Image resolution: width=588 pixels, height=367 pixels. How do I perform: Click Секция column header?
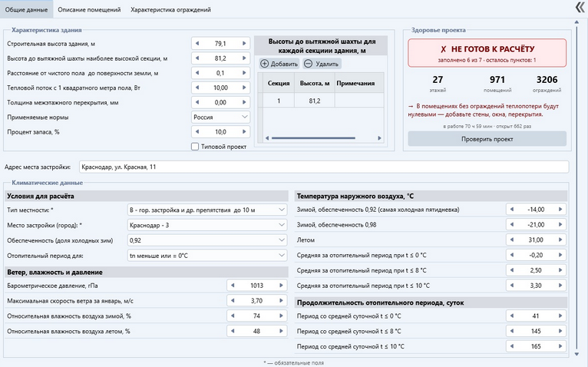point(279,84)
